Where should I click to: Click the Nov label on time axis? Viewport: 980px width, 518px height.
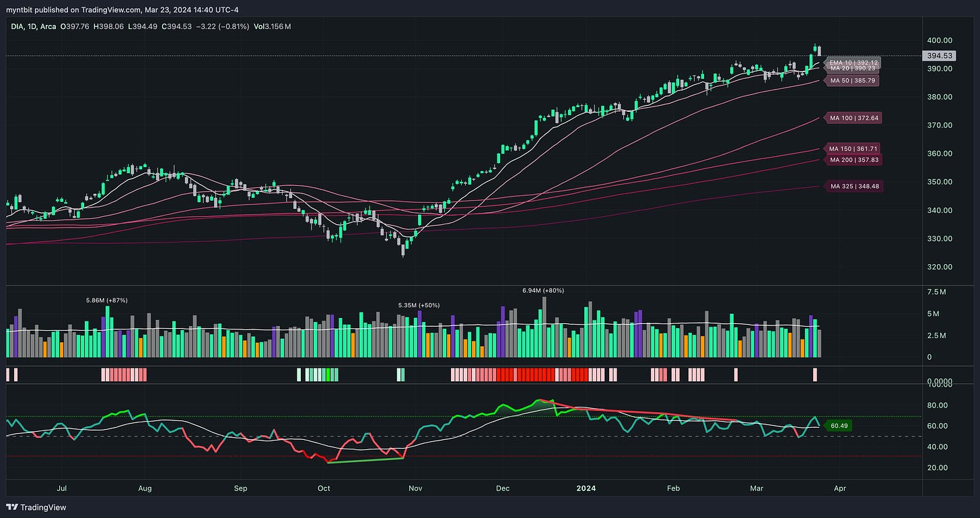tap(415, 487)
